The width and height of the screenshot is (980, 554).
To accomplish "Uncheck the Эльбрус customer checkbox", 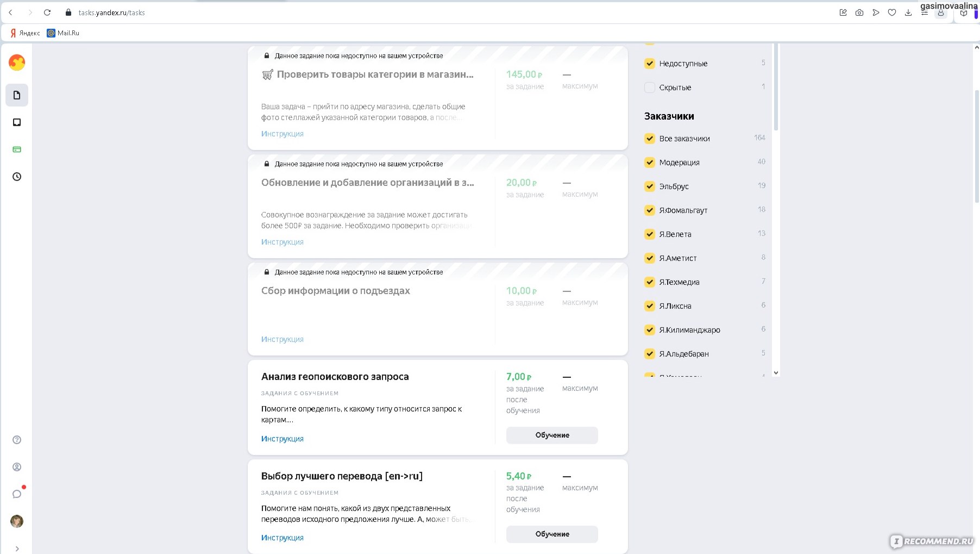I will (x=650, y=186).
